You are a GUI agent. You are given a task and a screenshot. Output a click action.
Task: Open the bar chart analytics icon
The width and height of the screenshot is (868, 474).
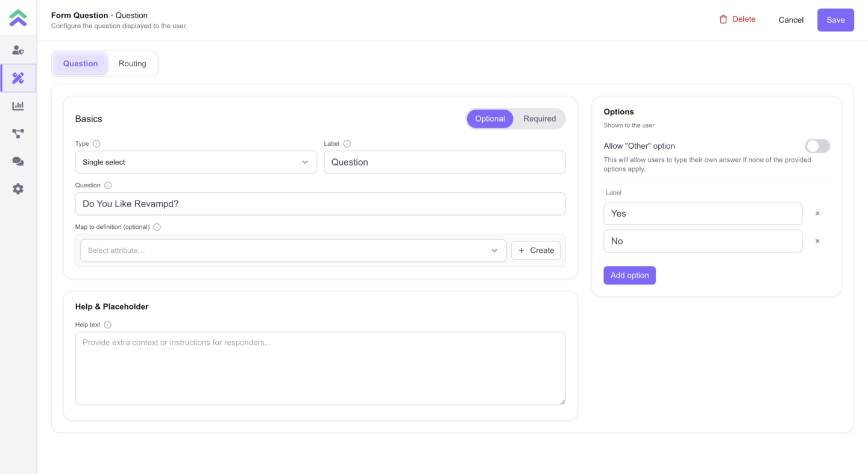18,106
